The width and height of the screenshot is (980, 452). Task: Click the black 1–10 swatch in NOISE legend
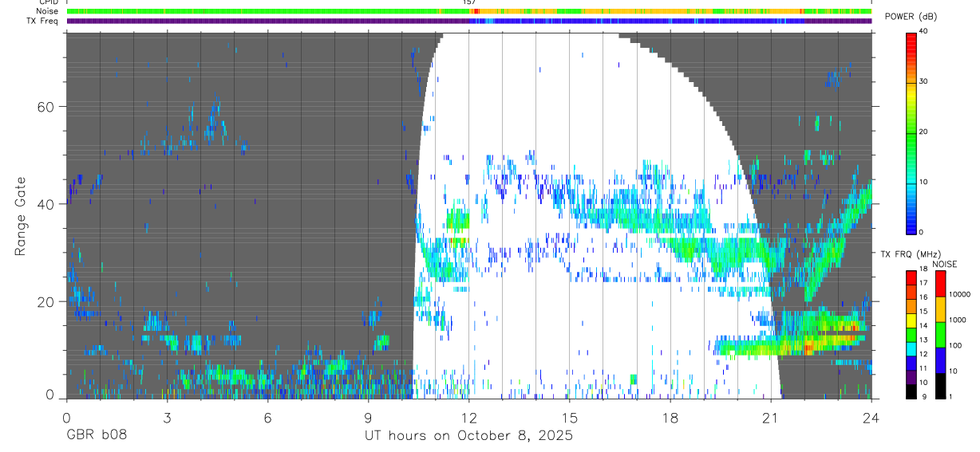(940, 386)
